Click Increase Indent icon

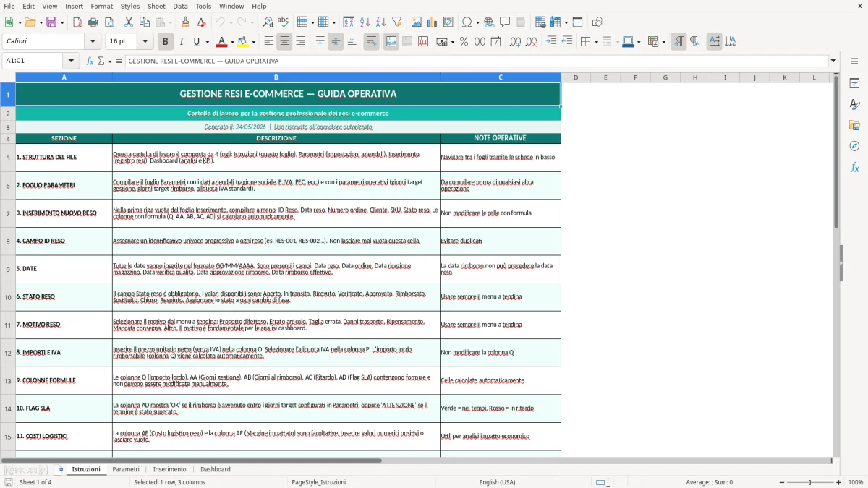pos(551,42)
